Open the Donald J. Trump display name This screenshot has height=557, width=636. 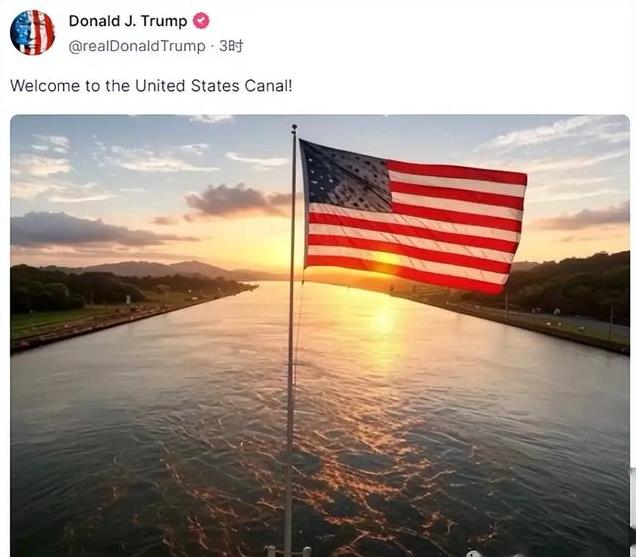(x=128, y=21)
